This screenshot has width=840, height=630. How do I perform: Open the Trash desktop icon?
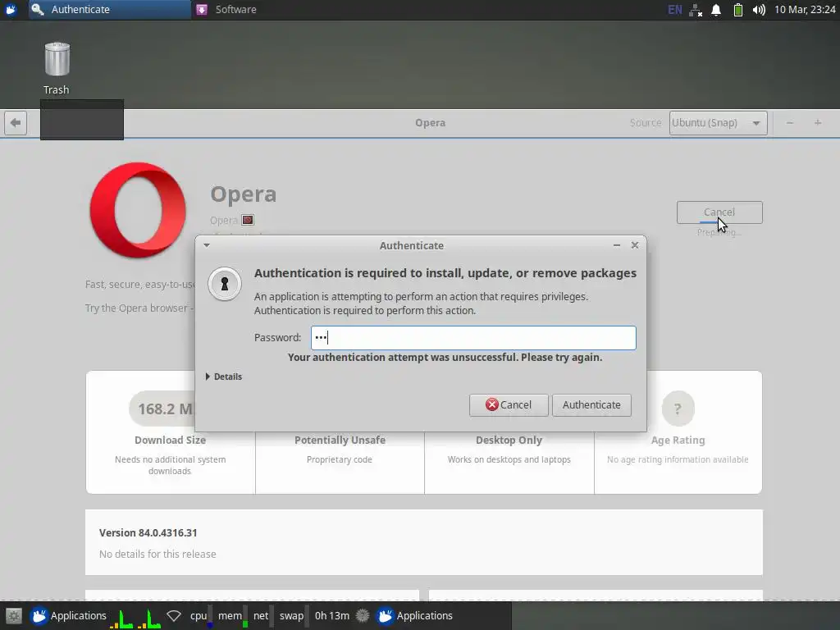pyautogui.click(x=57, y=68)
